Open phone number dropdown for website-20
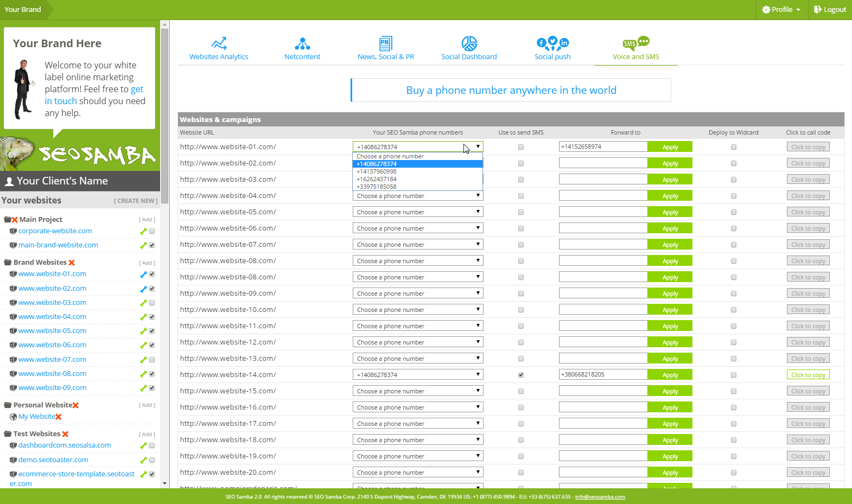Image resolution: width=852 pixels, height=504 pixels. tap(418, 473)
